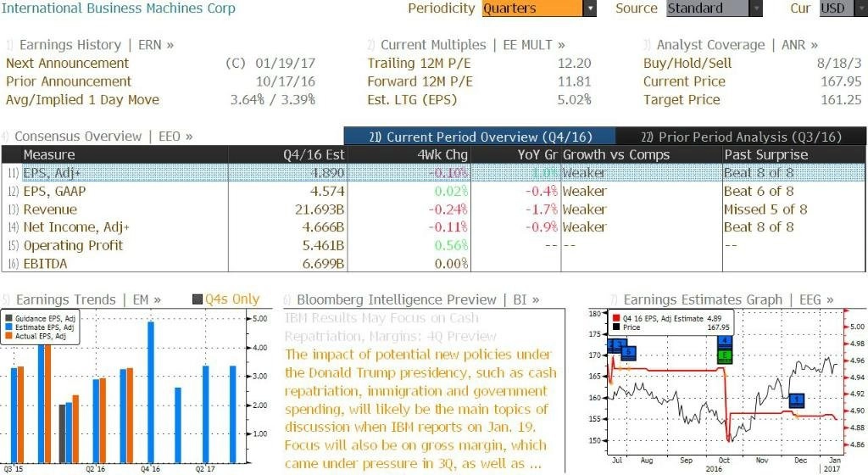Toggle the Q4s Only checkbox
The width and height of the screenshot is (868, 475).
pyautogui.click(x=198, y=299)
